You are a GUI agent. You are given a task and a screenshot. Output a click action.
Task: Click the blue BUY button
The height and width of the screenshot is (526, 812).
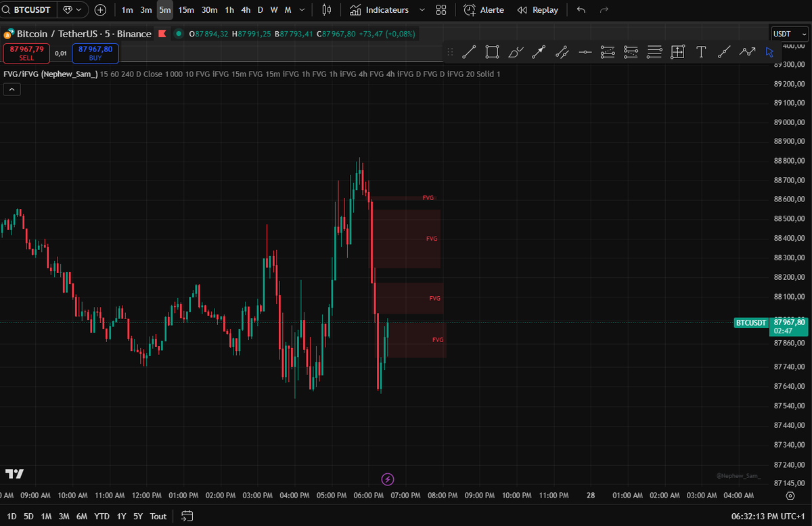point(95,53)
